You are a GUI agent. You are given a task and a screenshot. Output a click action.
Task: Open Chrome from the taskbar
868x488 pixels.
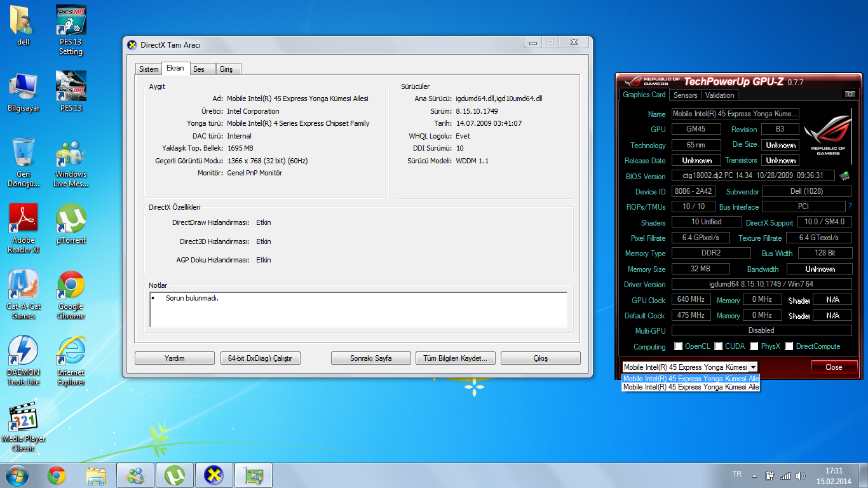57,475
